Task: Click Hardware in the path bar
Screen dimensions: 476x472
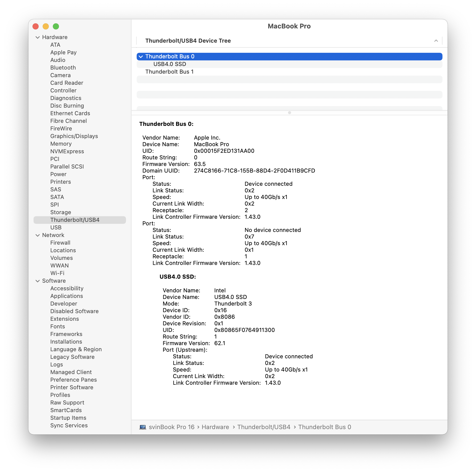Action: coord(215,427)
